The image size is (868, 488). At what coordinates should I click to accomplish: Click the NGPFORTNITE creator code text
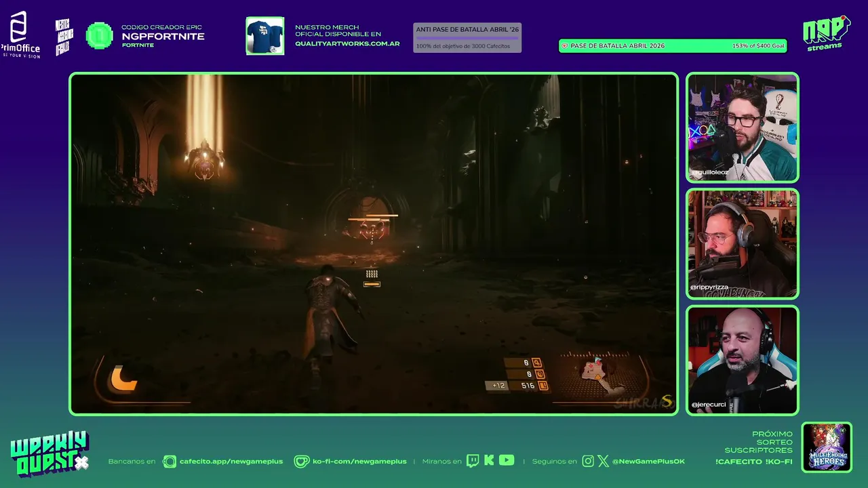[163, 37]
